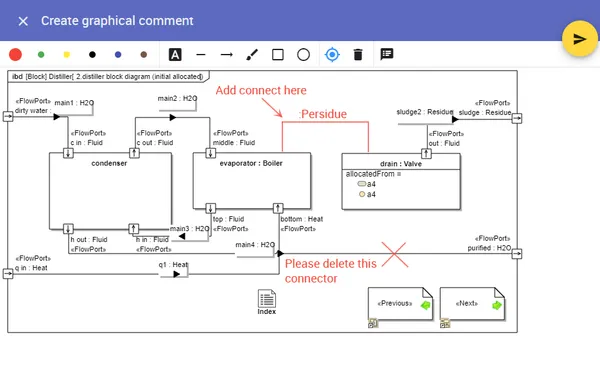600x373 pixels.
Task: Select the brown color swatch
Action: (143, 55)
